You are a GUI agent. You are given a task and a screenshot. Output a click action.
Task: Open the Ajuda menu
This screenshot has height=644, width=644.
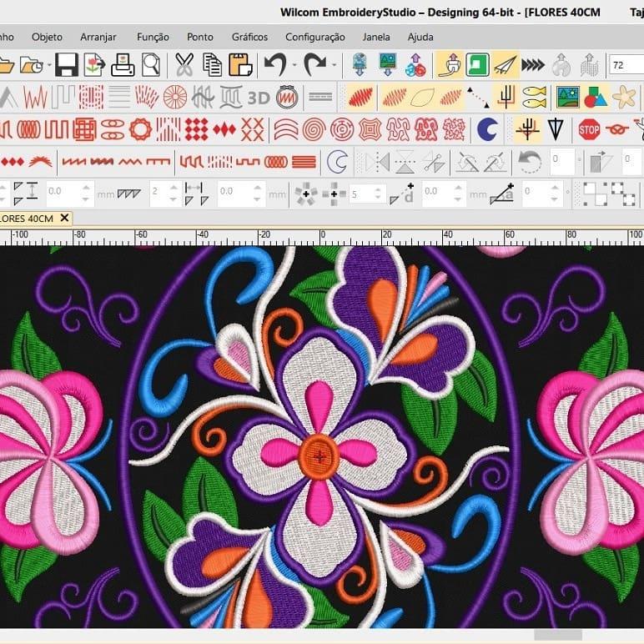[420, 37]
